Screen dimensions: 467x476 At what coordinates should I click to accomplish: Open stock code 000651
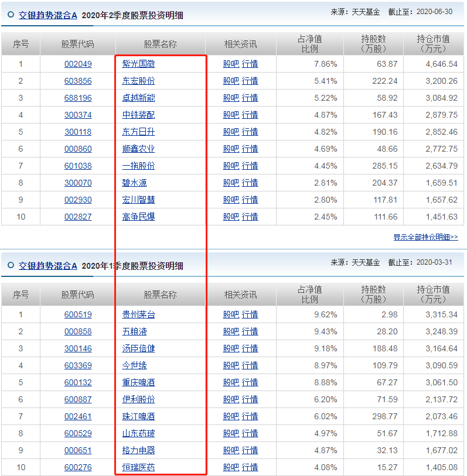pos(78,450)
